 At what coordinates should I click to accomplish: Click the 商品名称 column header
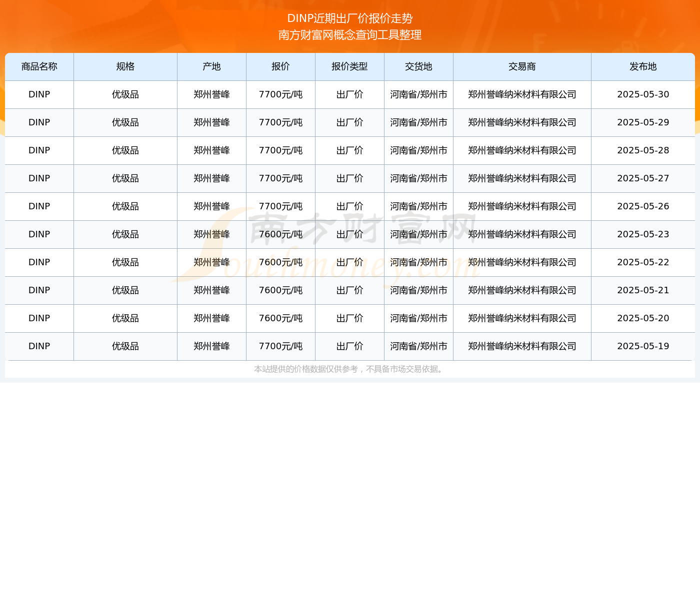click(39, 66)
